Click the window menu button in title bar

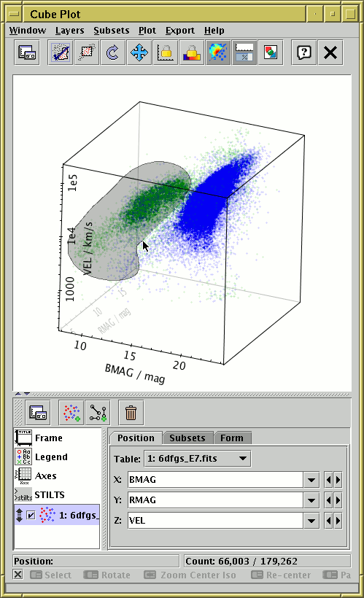tap(14, 14)
